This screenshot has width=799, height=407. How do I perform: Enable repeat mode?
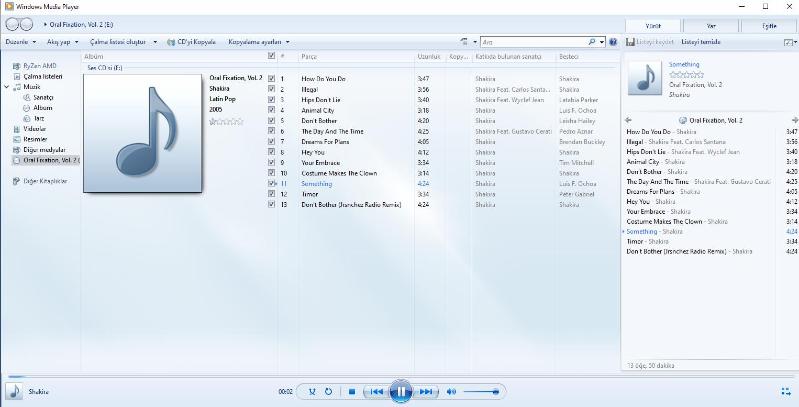pyautogui.click(x=328, y=392)
